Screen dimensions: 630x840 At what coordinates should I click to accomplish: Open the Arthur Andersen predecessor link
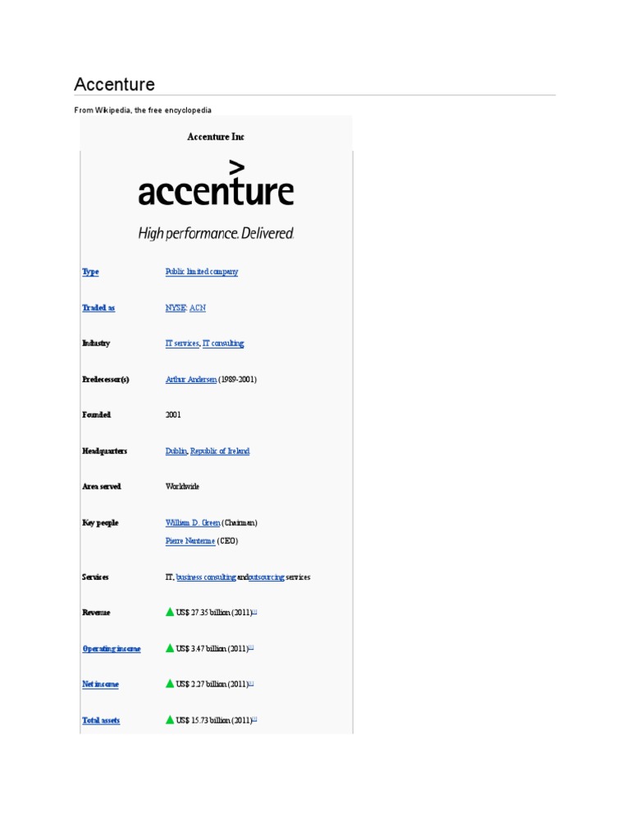[x=191, y=380]
